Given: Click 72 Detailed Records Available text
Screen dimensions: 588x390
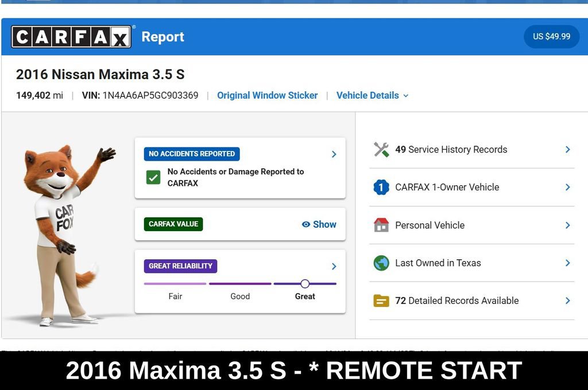Looking at the screenshot, I should click(457, 301).
